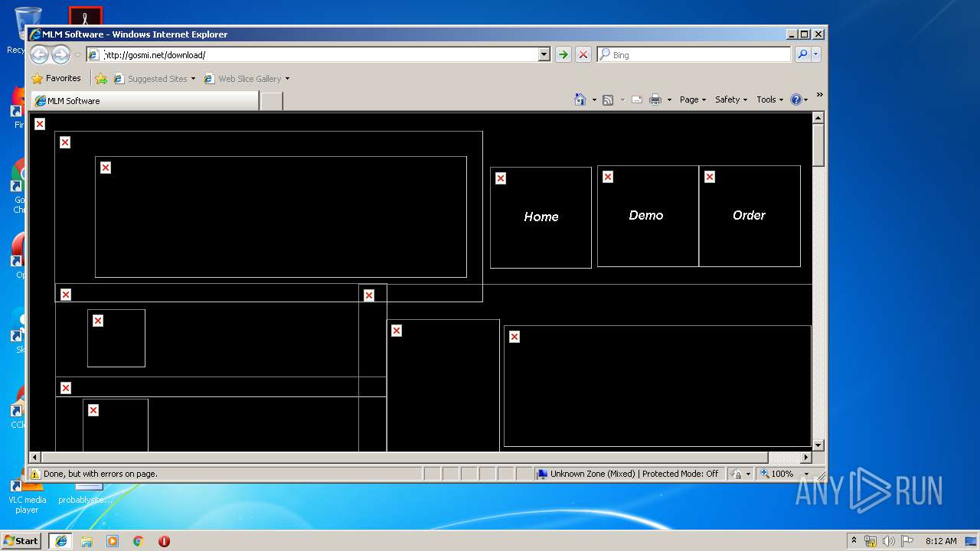
Task: Click the network tray icon
Action: (871, 541)
